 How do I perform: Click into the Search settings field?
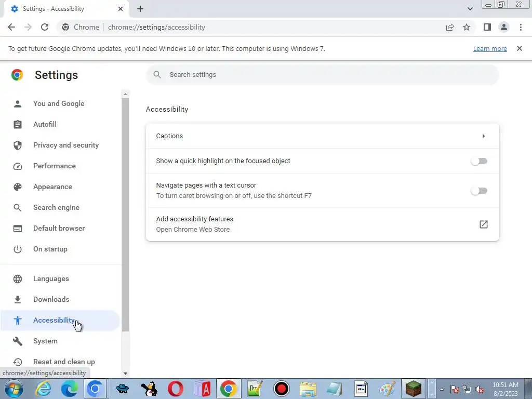click(322, 75)
